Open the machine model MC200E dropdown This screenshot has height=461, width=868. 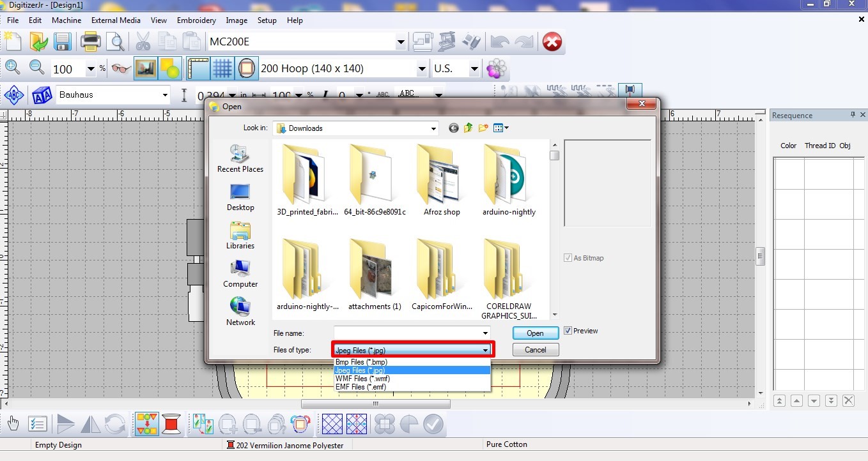click(x=401, y=42)
